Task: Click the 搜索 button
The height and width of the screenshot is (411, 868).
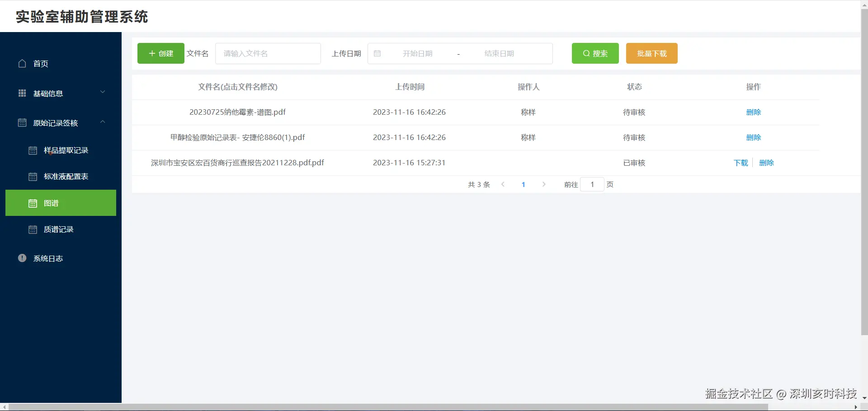Action: coord(595,53)
